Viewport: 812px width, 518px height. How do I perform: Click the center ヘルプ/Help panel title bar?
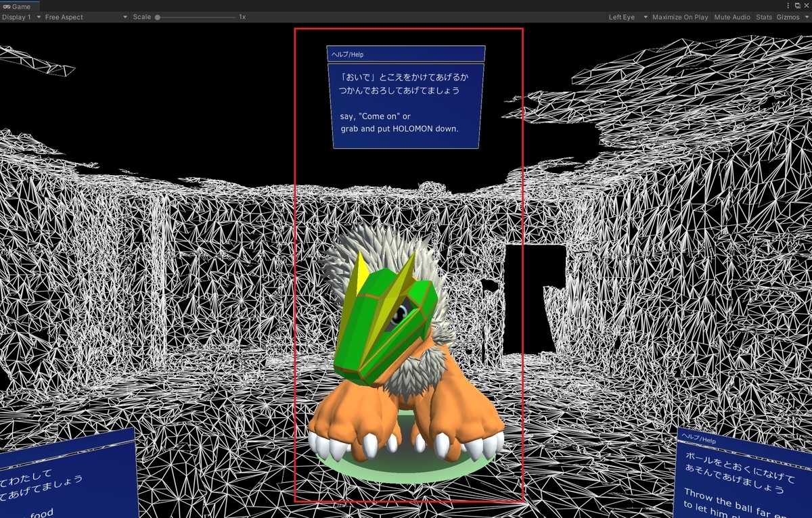pyautogui.click(x=406, y=53)
